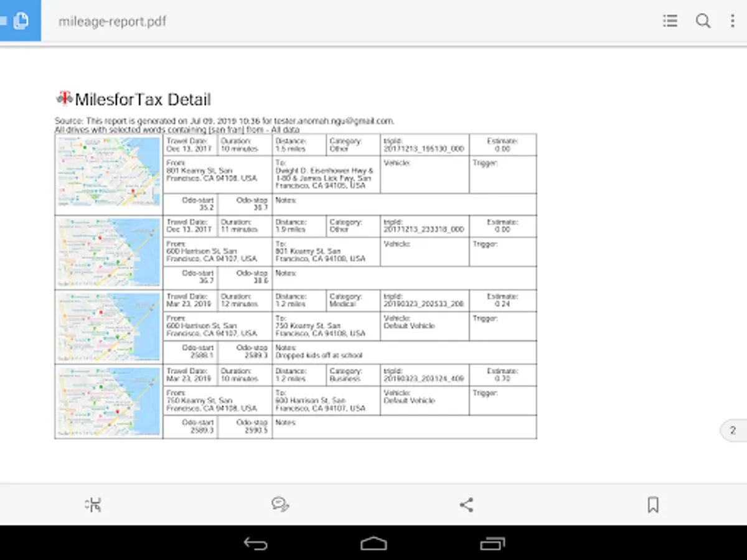Tap Default Vehicle in the Business trip row
The height and width of the screenshot is (560, 747).
pos(409,401)
